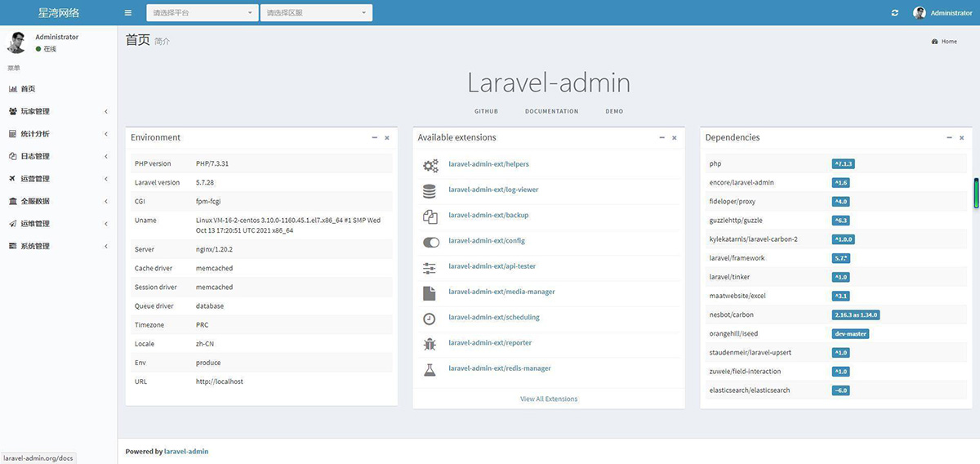The width and height of the screenshot is (980, 464).
Task: Open the platform selection dropdown
Action: click(202, 13)
